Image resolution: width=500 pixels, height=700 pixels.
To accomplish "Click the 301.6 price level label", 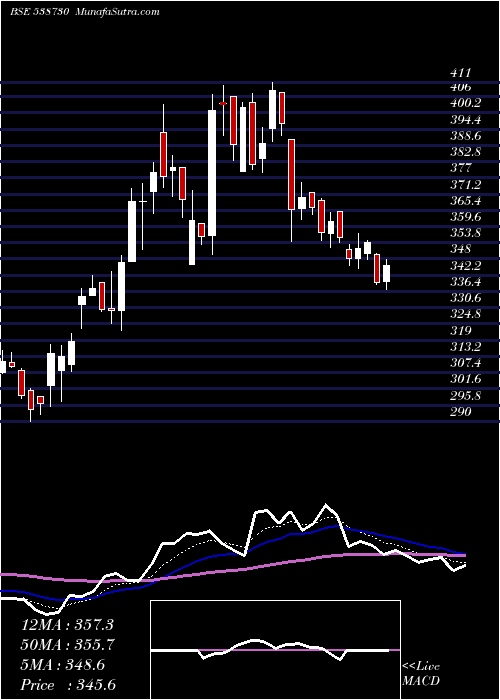I will click(x=466, y=379).
